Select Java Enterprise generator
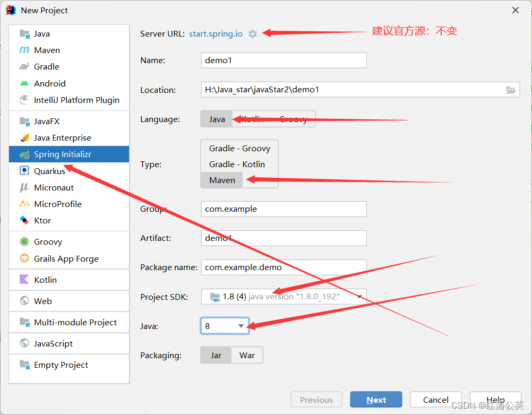Screen dimensions: 532x415 tap(69, 137)
